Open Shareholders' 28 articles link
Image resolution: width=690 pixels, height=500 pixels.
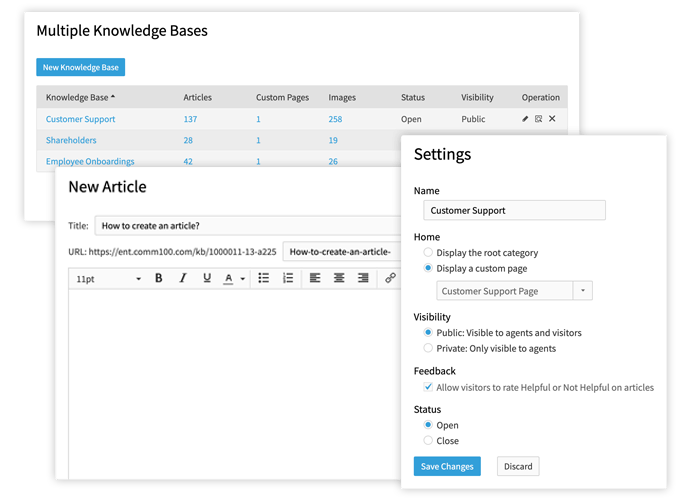tap(188, 140)
